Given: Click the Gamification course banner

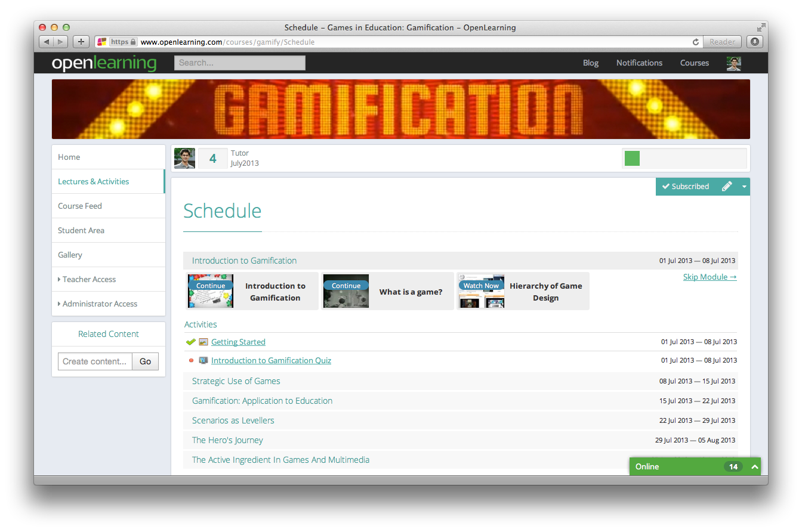Looking at the screenshot, I should tap(401, 109).
